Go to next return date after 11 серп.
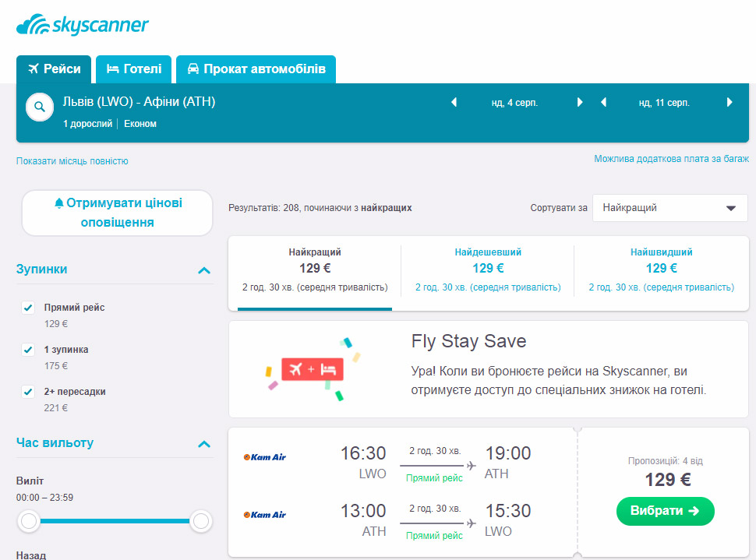 tap(730, 102)
